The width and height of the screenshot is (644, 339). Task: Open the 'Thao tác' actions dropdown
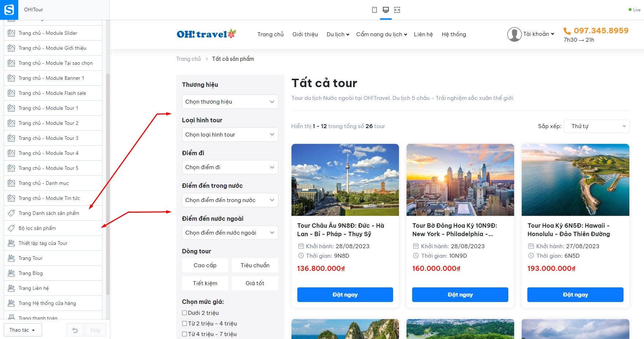23,330
